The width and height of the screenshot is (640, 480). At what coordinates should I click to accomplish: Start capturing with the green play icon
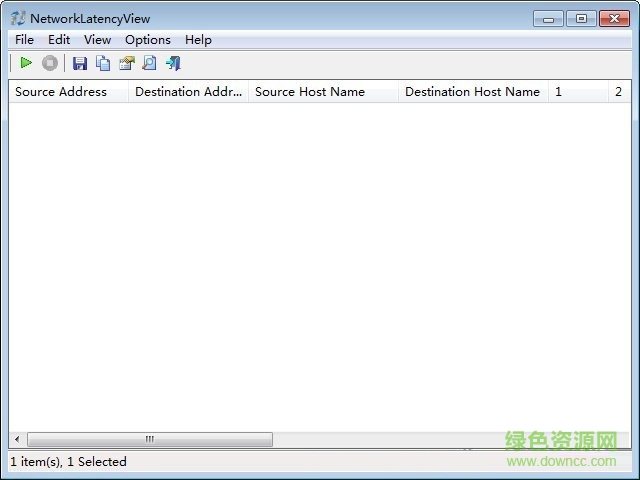coord(26,63)
